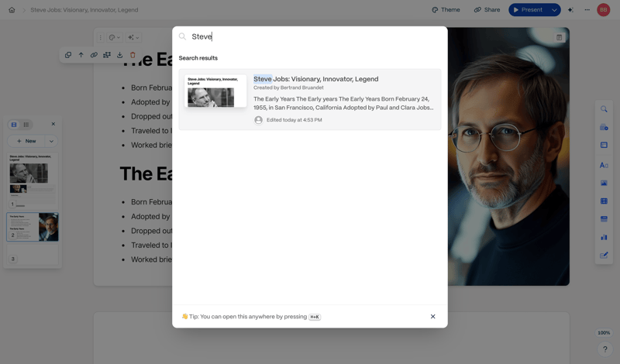
Task: Open the card style palette dropdown
Action: tap(114, 37)
